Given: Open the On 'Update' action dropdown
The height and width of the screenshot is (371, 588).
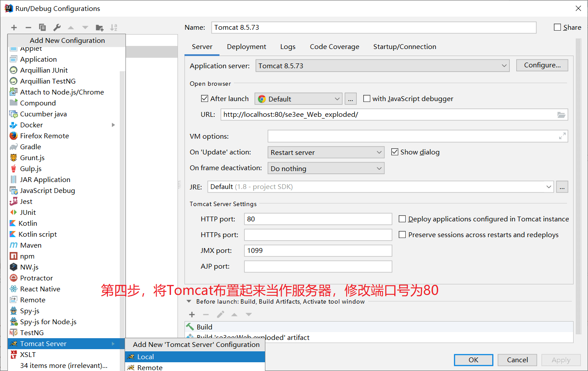Looking at the screenshot, I should (x=326, y=152).
